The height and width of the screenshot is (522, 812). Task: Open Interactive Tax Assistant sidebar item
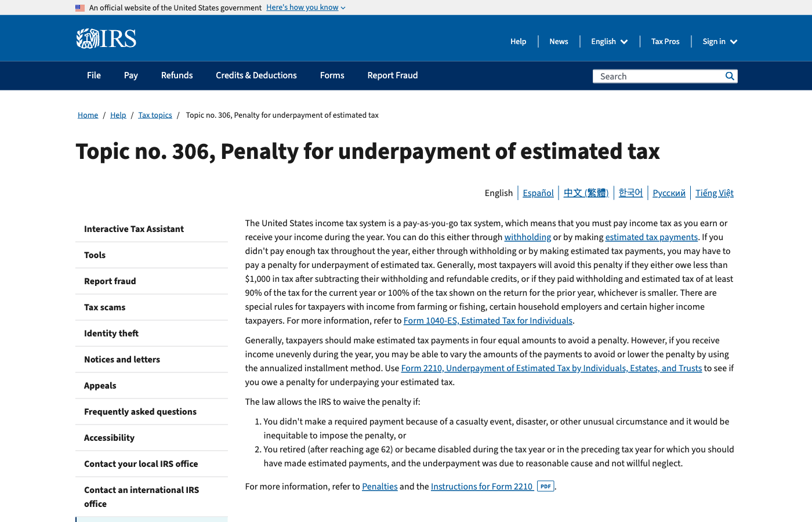point(151,229)
